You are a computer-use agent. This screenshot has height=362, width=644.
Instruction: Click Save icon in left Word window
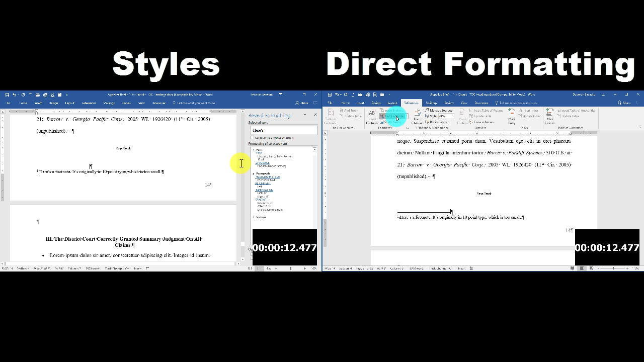(7, 95)
